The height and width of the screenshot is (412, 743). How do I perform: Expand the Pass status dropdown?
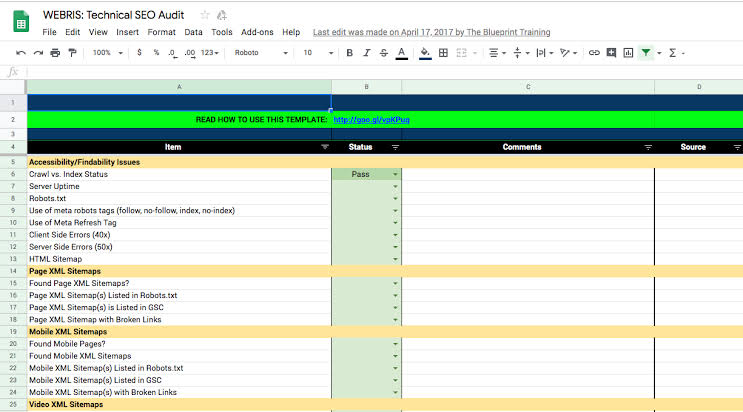pos(395,174)
